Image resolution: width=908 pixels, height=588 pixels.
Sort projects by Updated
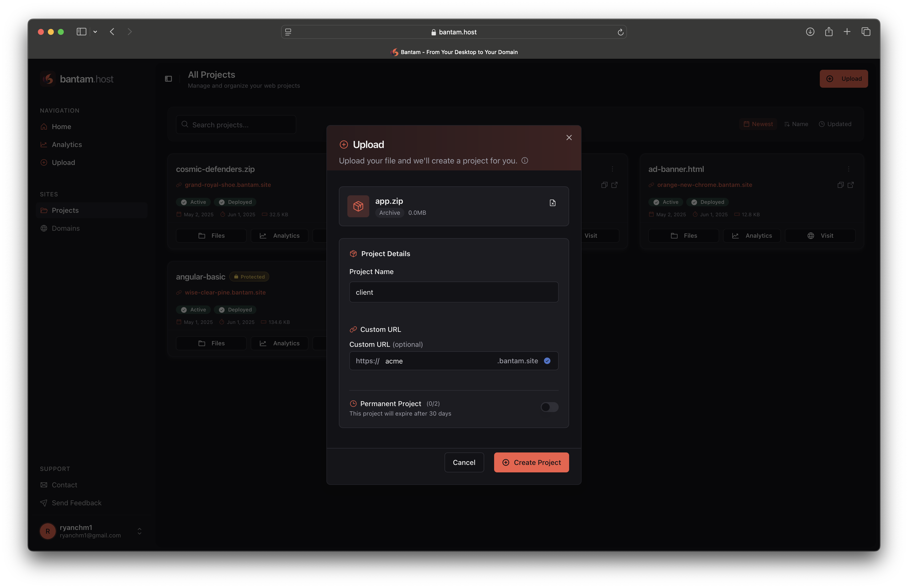click(835, 124)
